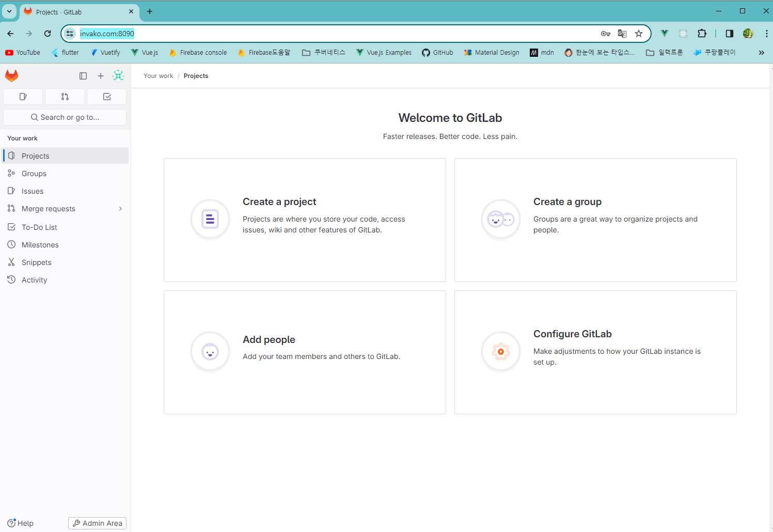The height and width of the screenshot is (532, 773).
Task: Open To-Do List in sidebar
Action: pyautogui.click(x=66, y=227)
